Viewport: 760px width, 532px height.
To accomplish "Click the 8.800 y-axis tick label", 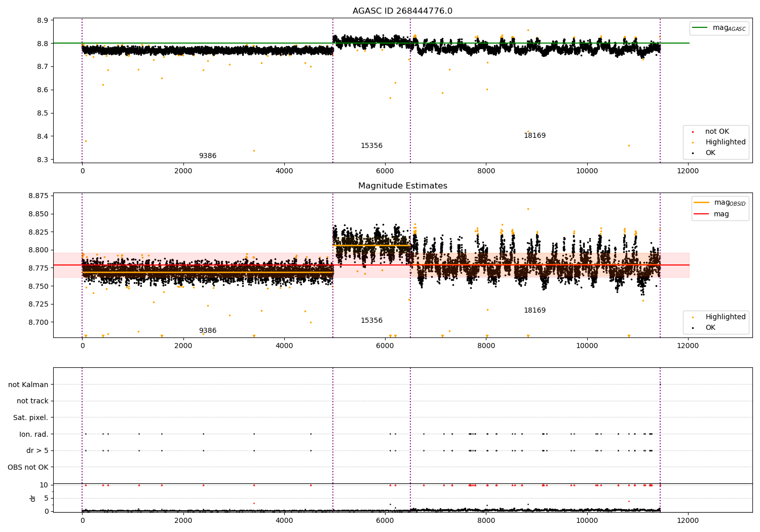I will click(39, 250).
